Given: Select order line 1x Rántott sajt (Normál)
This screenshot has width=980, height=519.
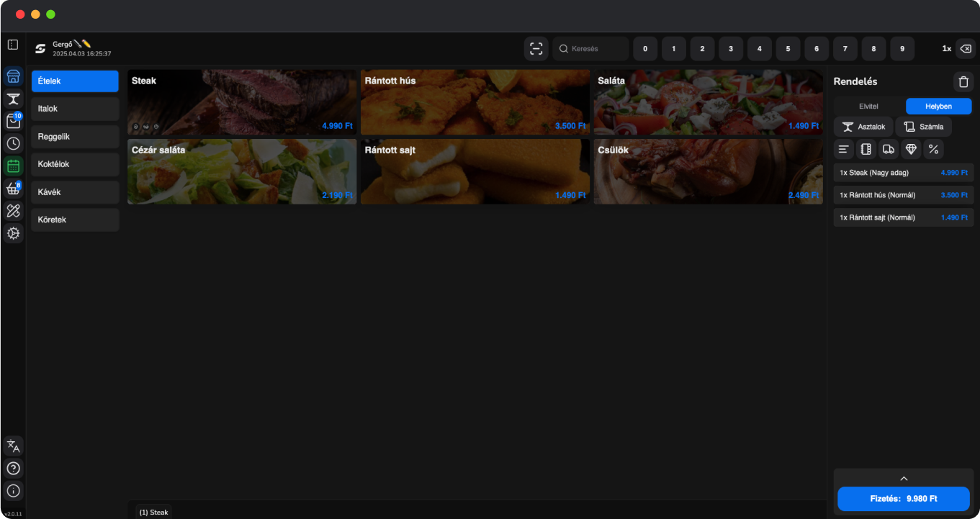Looking at the screenshot, I should coord(904,217).
